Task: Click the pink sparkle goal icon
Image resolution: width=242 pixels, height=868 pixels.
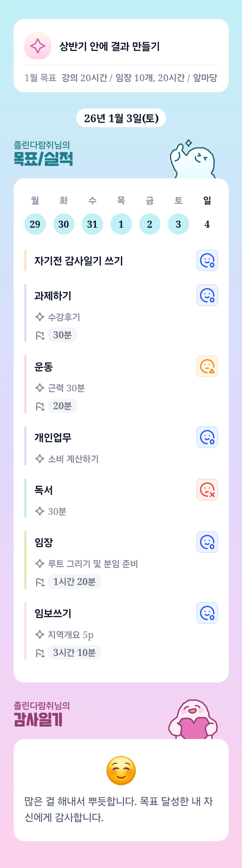Action: coord(38,46)
